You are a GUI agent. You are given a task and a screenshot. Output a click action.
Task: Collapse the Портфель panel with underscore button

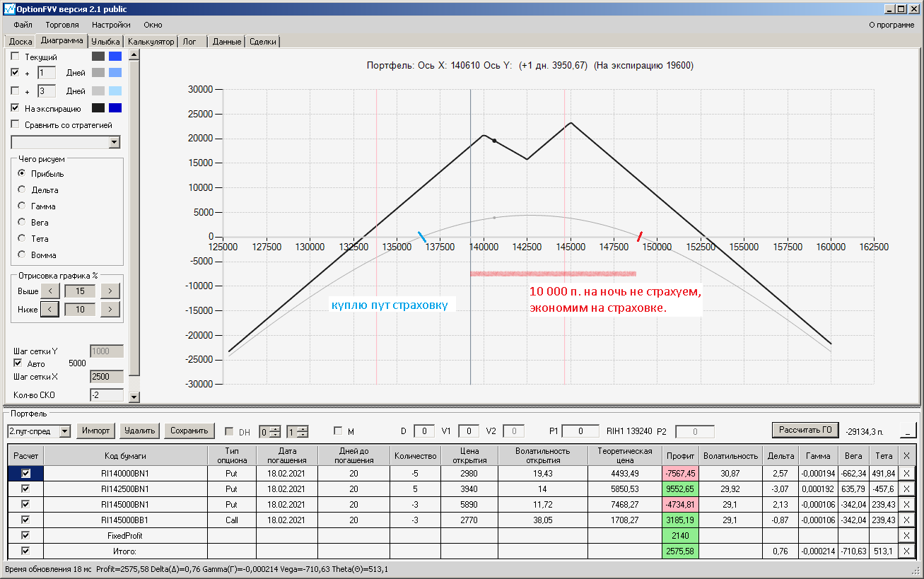[908, 430]
